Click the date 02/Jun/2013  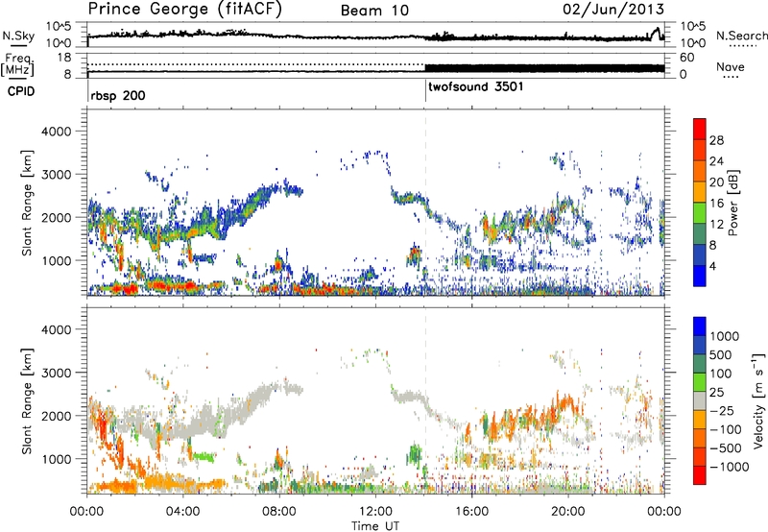click(x=613, y=9)
